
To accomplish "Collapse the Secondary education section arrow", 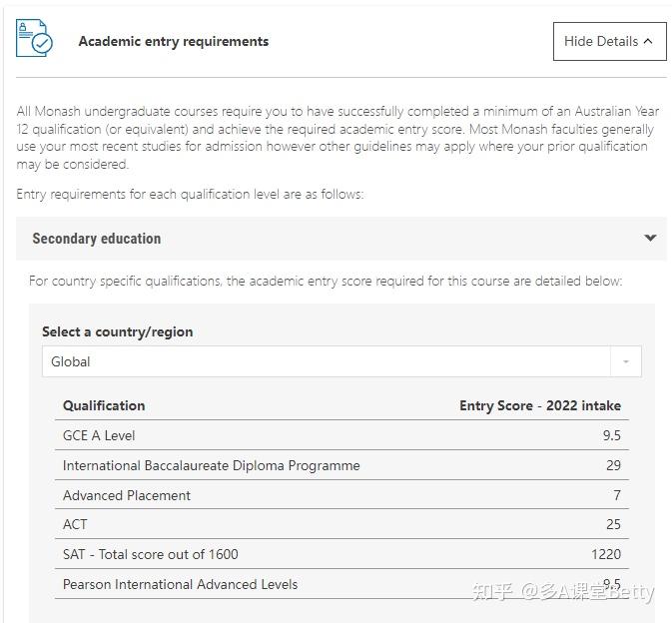I will (x=650, y=239).
